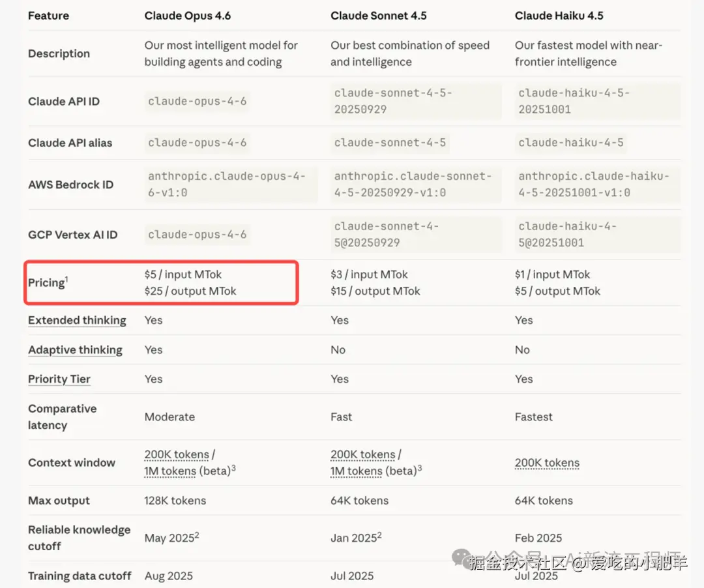Click the Bedrock ID anthropic.claude-sonnet-4-5-20250929-v1:0
The height and width of the screenshot is (588, 704).
[416, 184]
